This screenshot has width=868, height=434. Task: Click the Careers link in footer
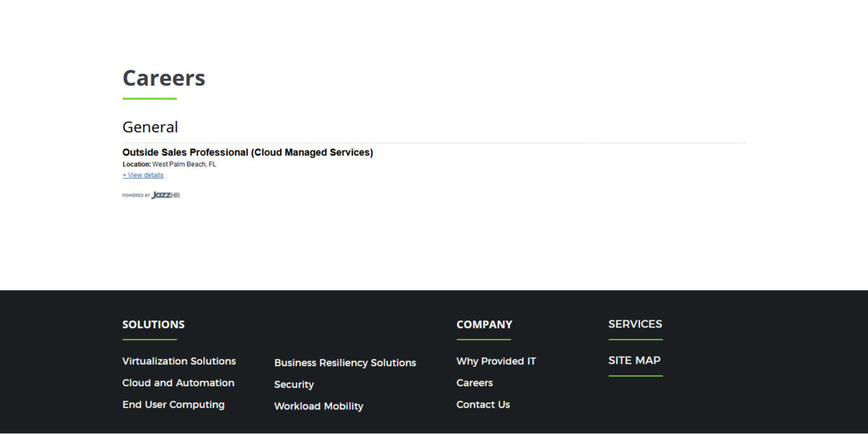475,383
